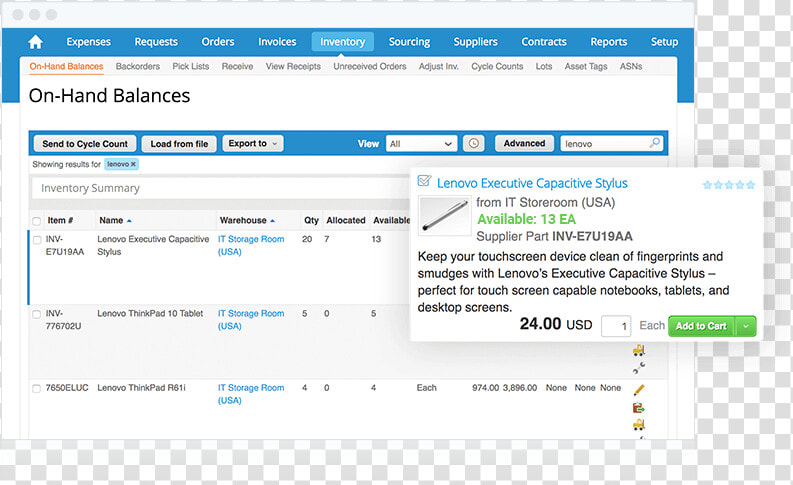The width and height of the screenshot is (793, 485).
Task: Select the Inventory tab
Action: (342, 41)
